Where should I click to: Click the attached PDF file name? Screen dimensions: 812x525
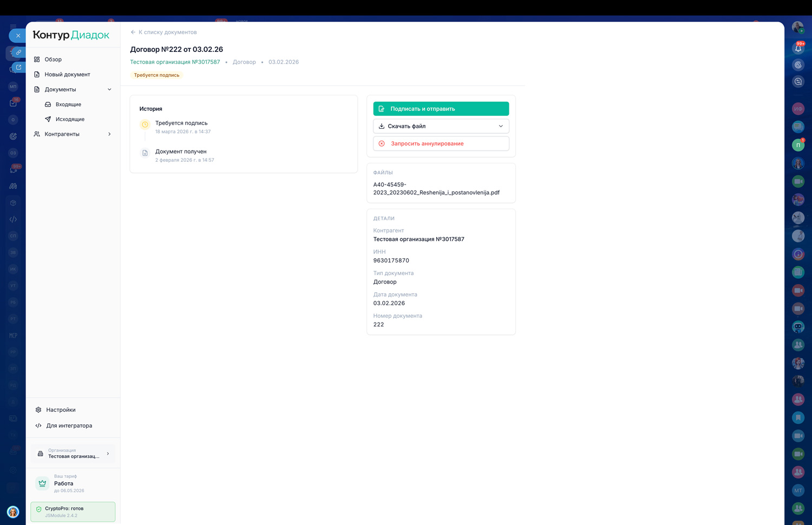pos(436,188)
